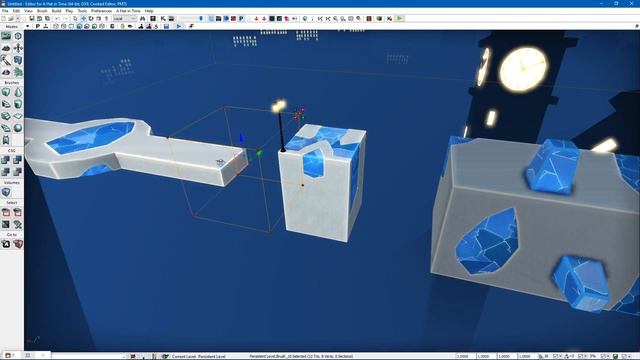Choose the Cone builder brush
Image resolution: width=640 pixels, height=360 pixels.
point(18,92)
